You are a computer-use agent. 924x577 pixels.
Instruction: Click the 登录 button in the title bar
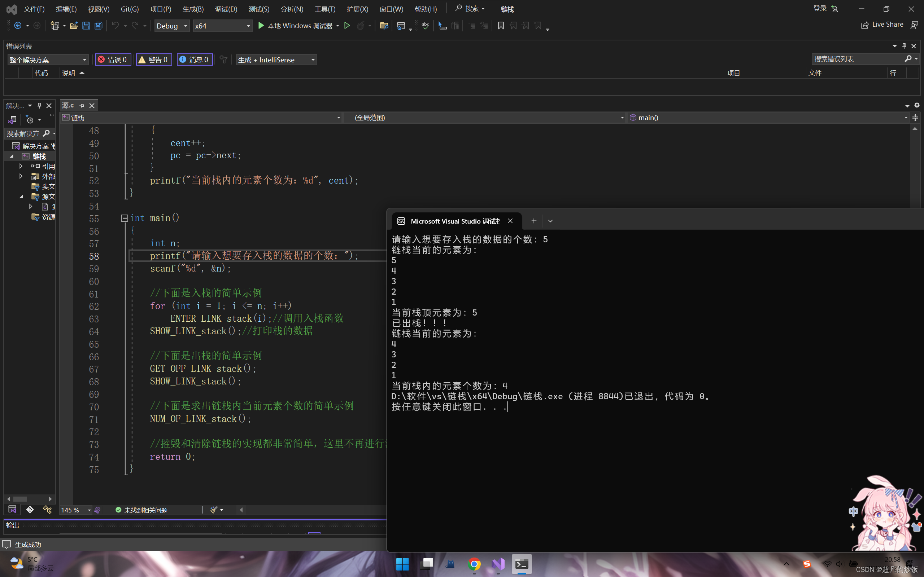820,8
